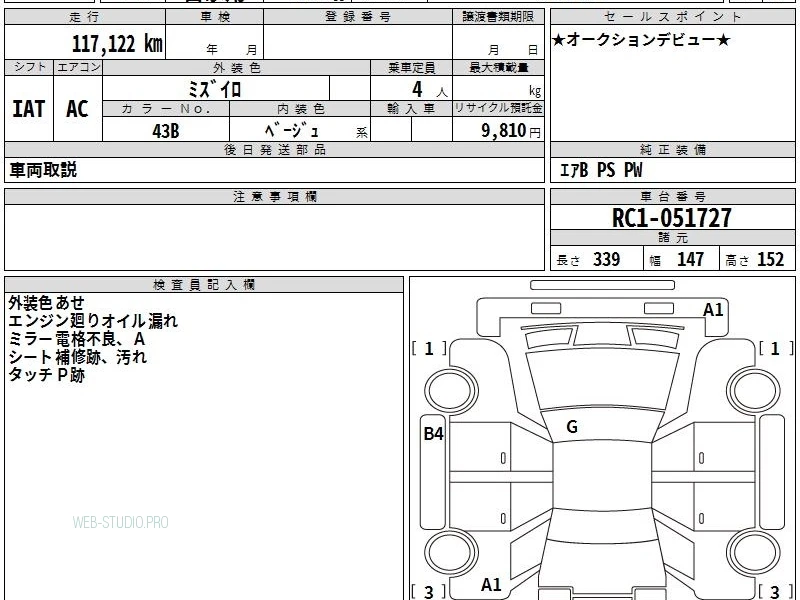Click the B4 damage mark on side sill
The width and height of the screenshot is (800, 600).
click(433, 434)
